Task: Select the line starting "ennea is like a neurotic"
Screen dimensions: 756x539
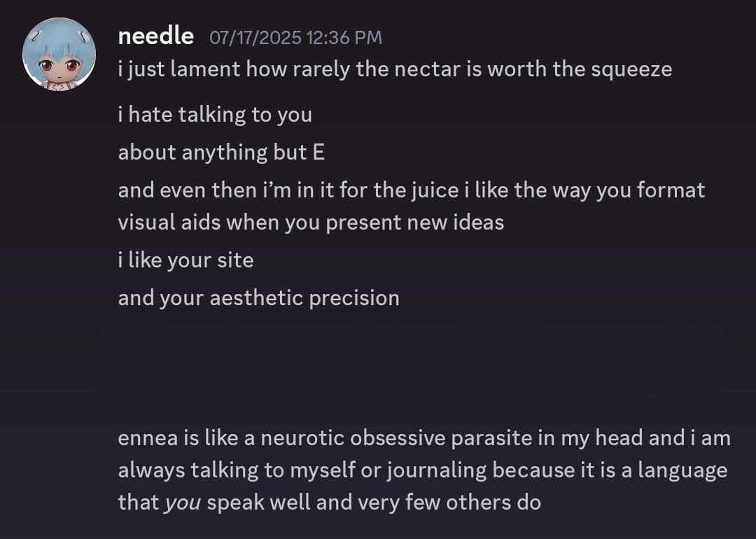Action: 423,438
